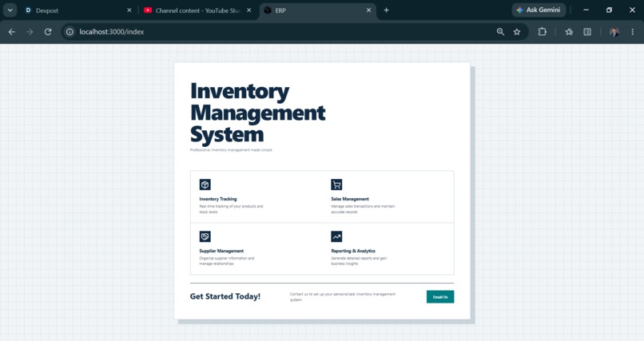Screen dimensions: 644x341
Task: Click the Manage sales transactions description
Action: [x=363, y=209]
